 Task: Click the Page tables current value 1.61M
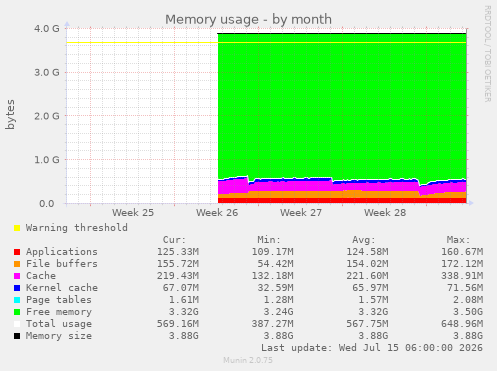tap(184, 300)
